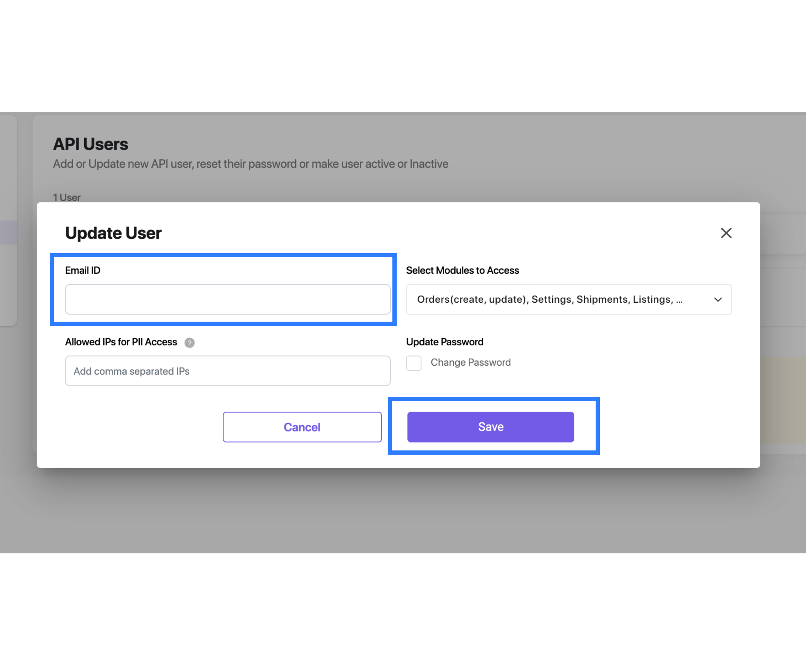The image size is (806, 672).
Task: Click the Allowed IPs for PII Access label
Action: click(121, 342)
